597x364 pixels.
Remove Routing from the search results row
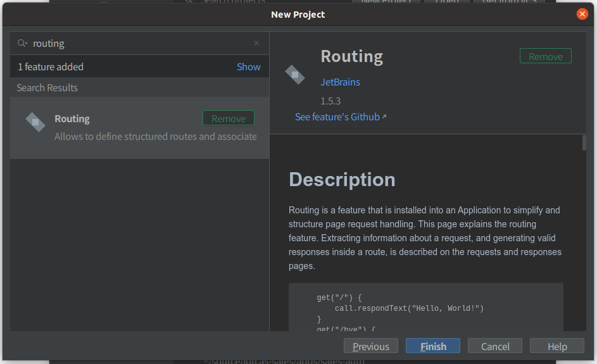click(x=229, y=118)
